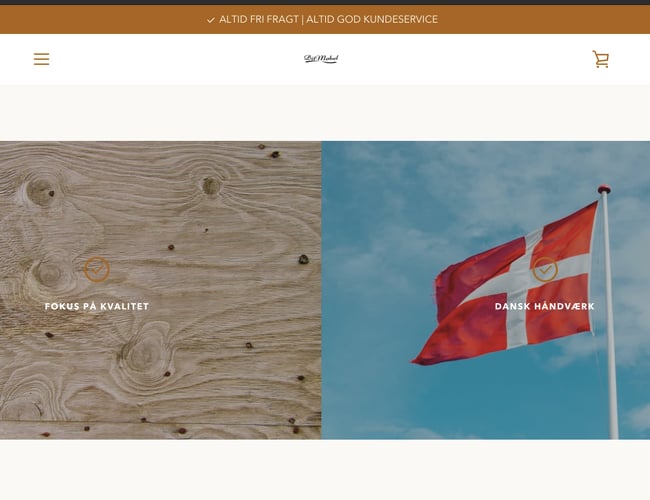The height and width of the screenshot is (500, 650).
Task: Click the Altid fri fragt announcement text
Action: (259, 19)
